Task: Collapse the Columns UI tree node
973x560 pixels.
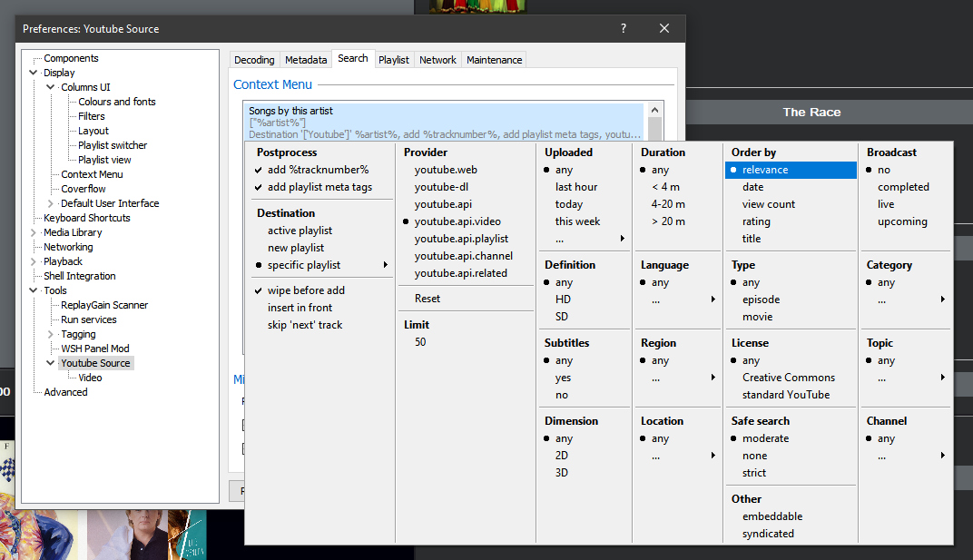Action: pyautogui.click(x=51, y=87)
